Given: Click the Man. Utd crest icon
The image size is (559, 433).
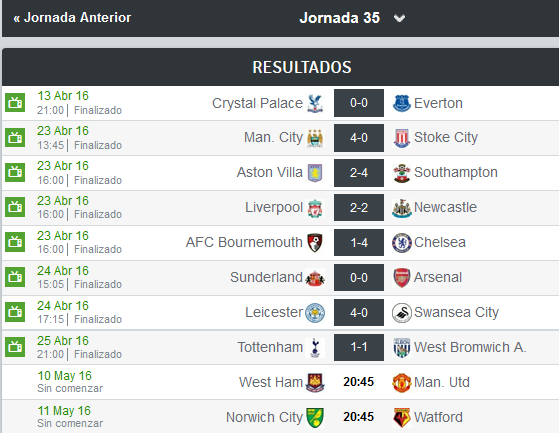Looking at the screenshot, I should tap(402, 382).
